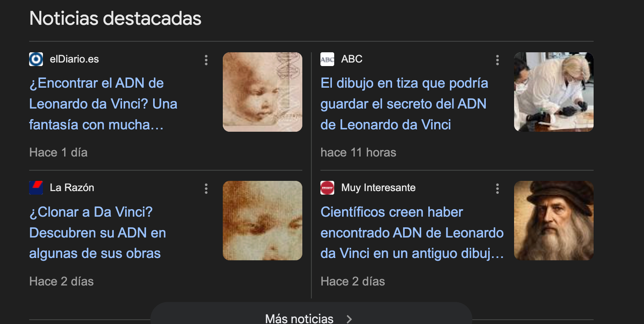Open Leonardo portrait thumbnail from Muy Interesante
The height and width of the screenshot is (324, 644).
click(x=554, y=221)
